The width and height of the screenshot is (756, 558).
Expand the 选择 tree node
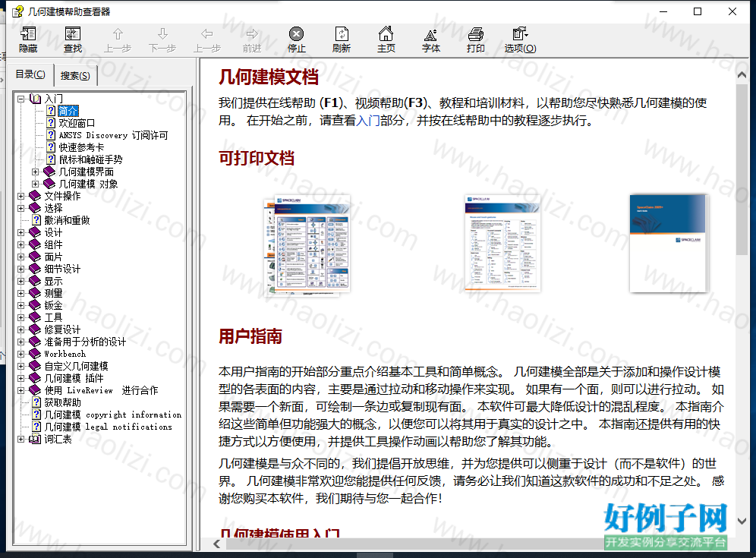tap(20, 208)
